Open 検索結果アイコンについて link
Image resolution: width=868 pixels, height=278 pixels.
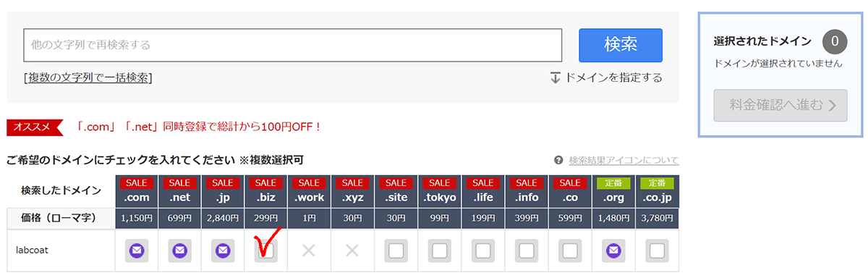point(624,160)
